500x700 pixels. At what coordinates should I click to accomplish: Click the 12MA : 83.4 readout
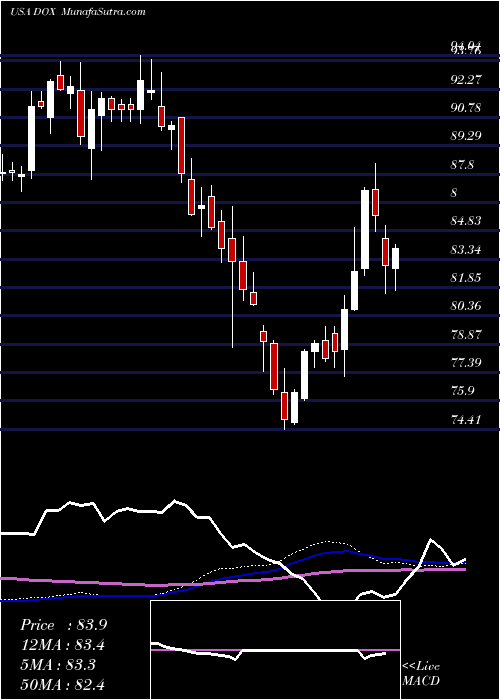point(63,645)
